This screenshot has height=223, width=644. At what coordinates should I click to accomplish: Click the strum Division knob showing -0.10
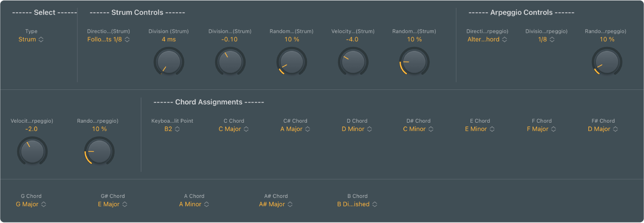click(x=230, y=62)
